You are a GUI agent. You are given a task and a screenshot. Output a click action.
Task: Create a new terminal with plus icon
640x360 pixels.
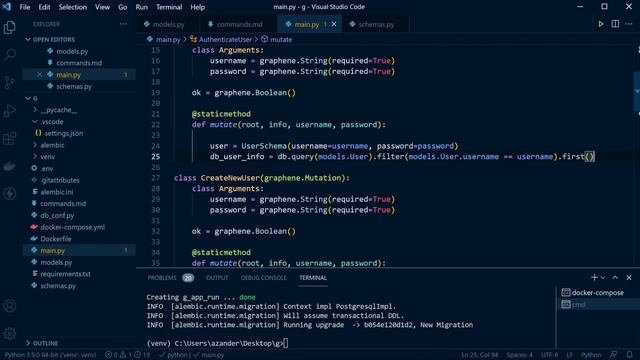point(594,278)
